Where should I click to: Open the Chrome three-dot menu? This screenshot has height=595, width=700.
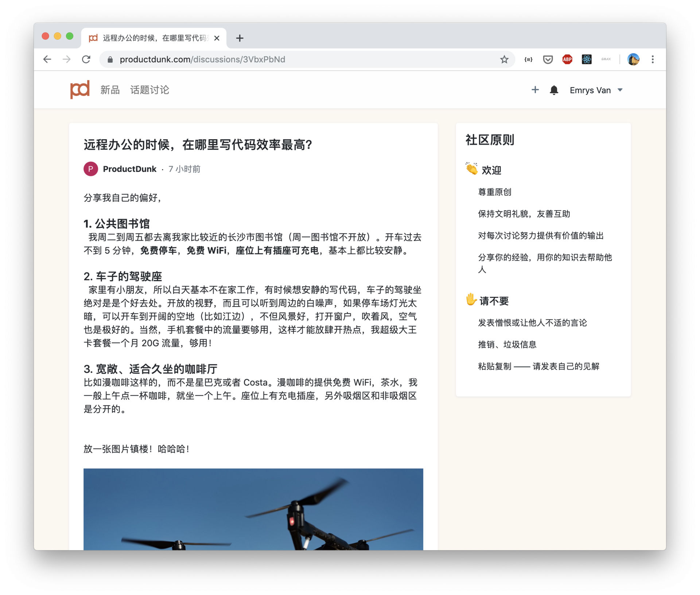click(653, 59)
